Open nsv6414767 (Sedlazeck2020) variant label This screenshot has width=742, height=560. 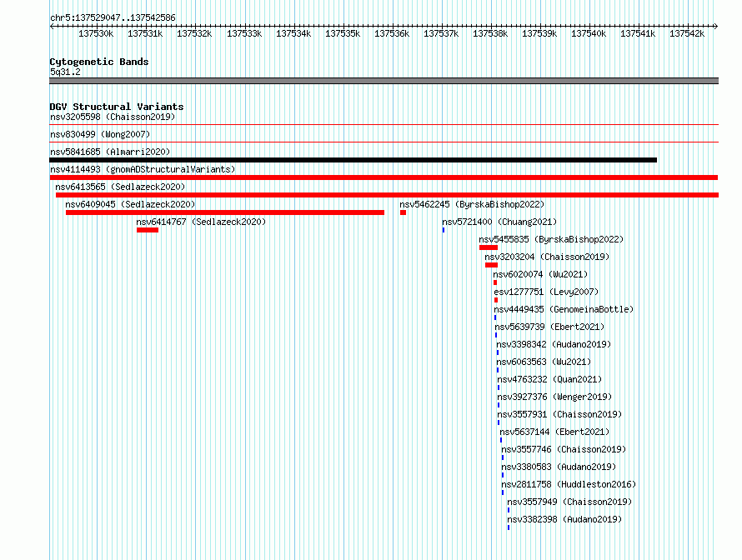click(x=201, y=222)
